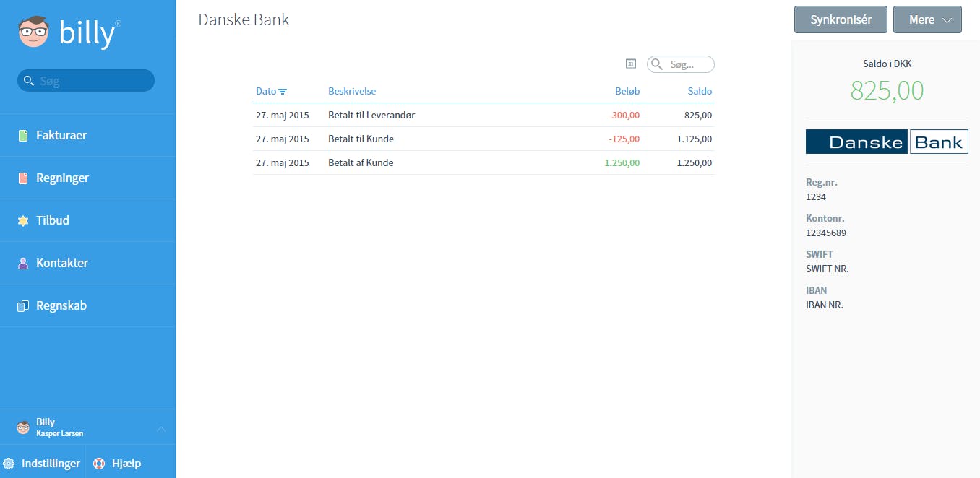Click the Danske Bank page title
The height and width of the screenshot is (478, 980).
(244, 19)
